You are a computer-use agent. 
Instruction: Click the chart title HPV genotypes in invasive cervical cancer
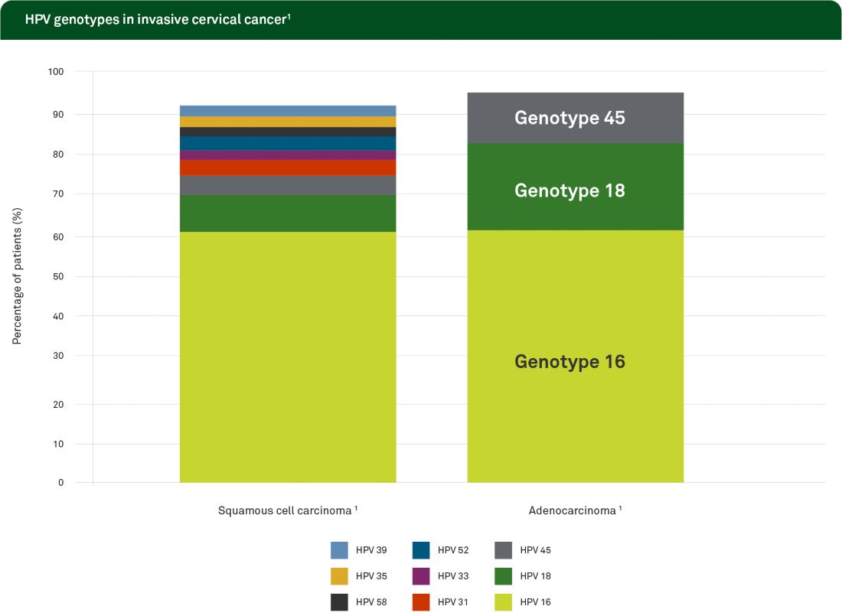click(157, 20)
